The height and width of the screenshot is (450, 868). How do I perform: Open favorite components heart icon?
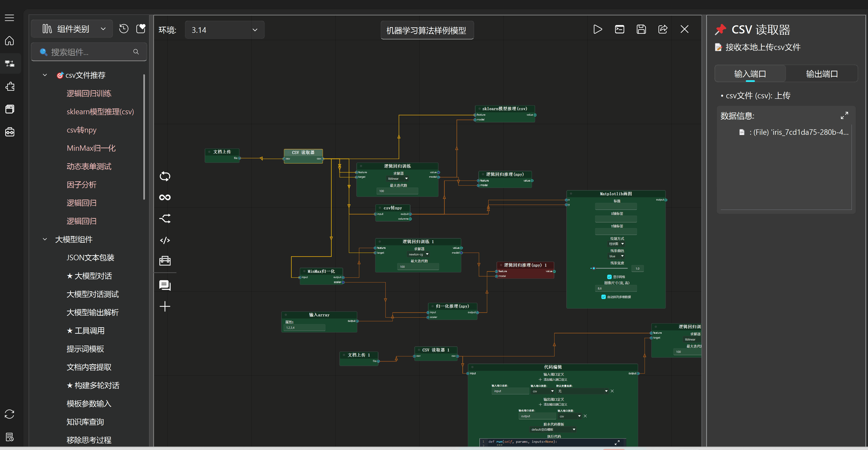tap(141, 29)
